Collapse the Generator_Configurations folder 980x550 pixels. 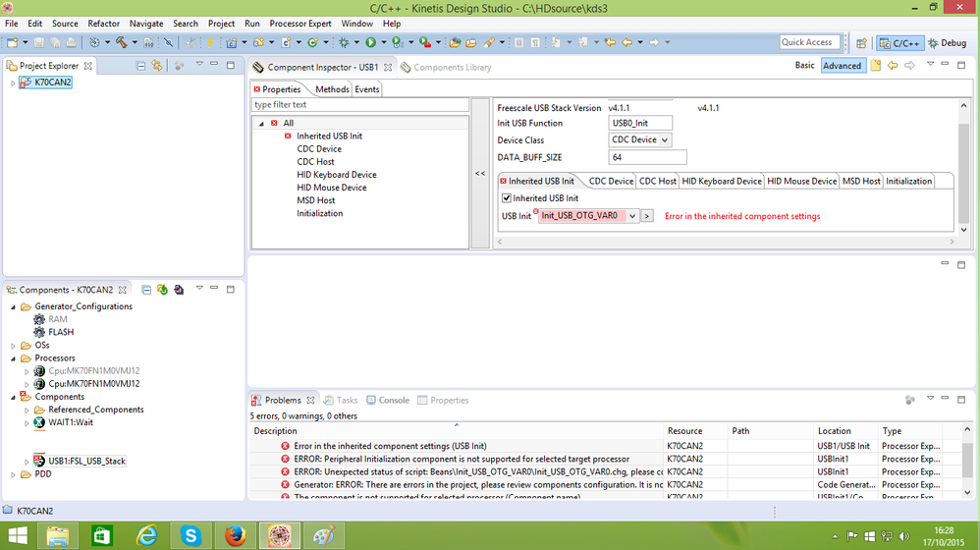(x=13, y=306)
